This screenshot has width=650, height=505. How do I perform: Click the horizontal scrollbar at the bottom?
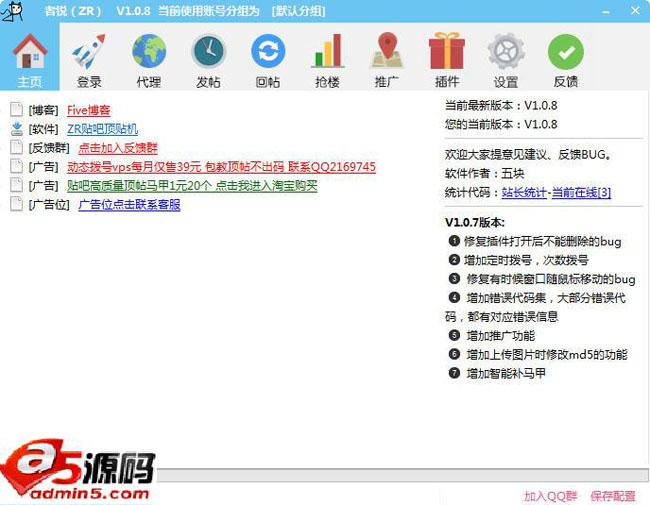pos(402,476)
